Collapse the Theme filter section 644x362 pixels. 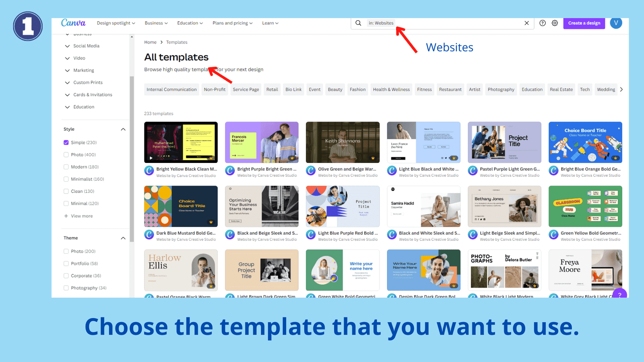(x=123, y=238)
